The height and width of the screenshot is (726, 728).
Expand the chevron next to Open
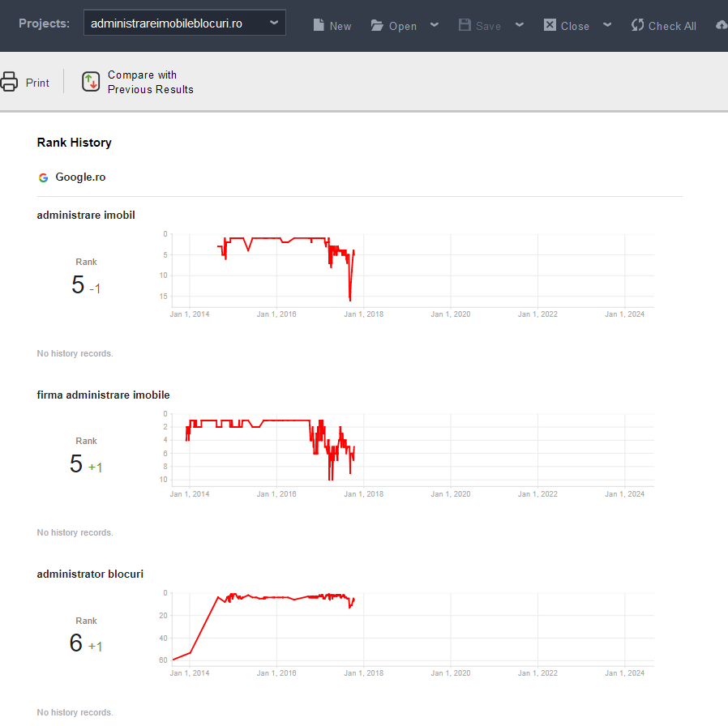tap(435, 25)
